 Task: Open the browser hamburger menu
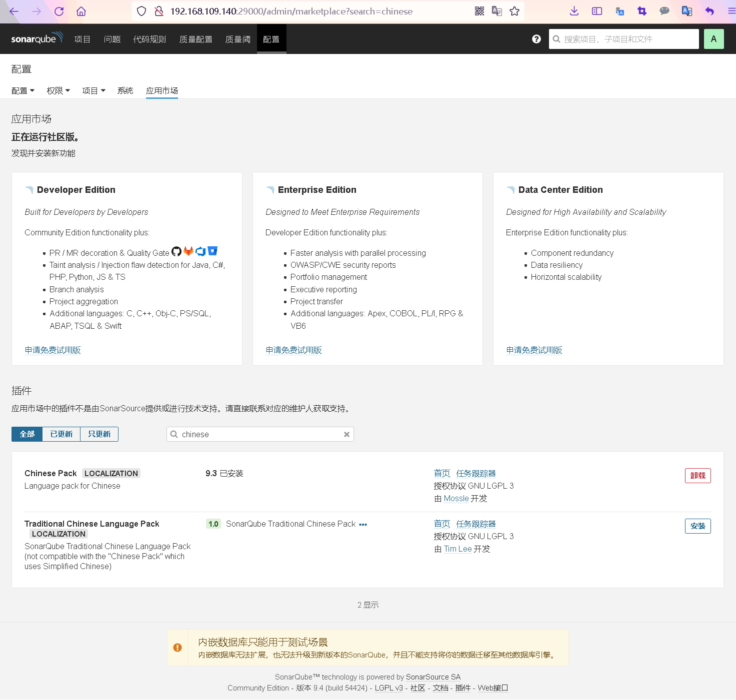click(731, 11)
